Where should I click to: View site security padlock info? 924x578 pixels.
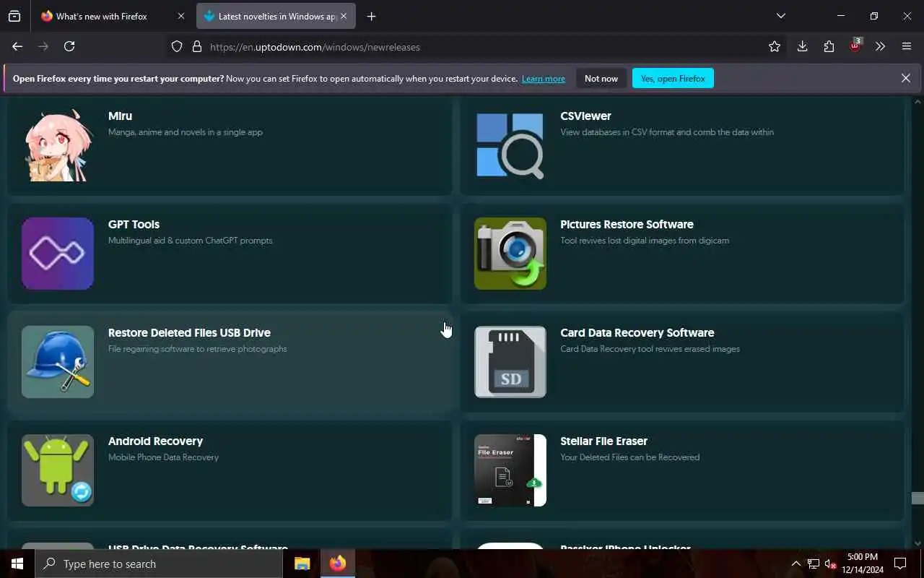click(196, 46)
